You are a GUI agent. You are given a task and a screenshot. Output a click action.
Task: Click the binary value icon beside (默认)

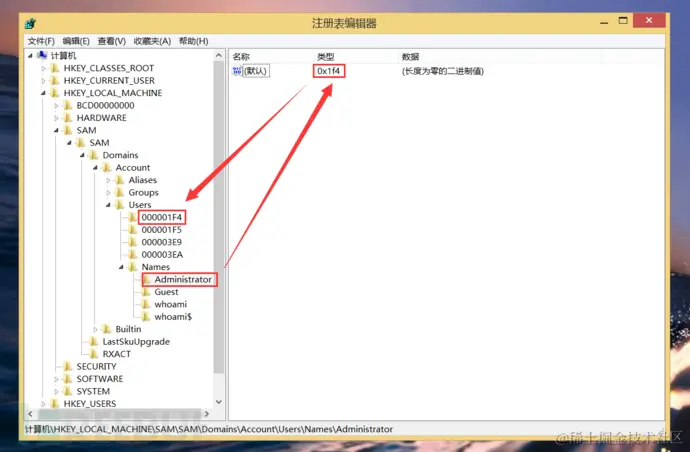coord(237,71)
